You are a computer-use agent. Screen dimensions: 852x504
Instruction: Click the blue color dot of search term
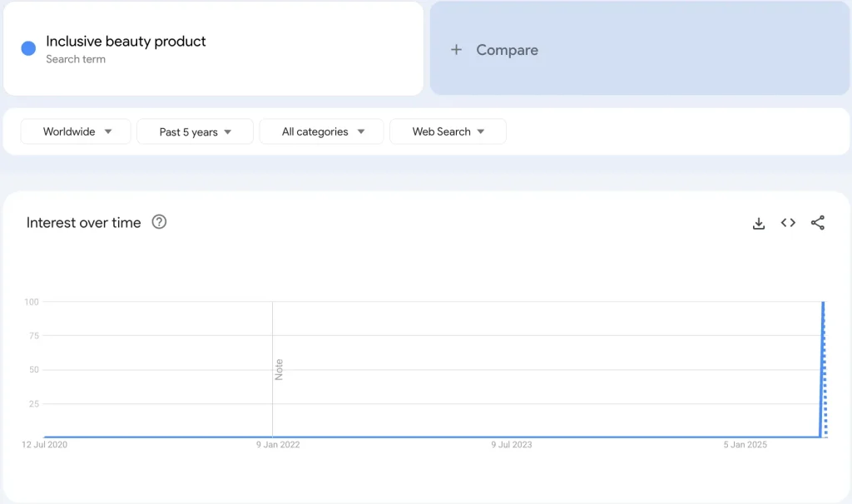click(x=28, y=48)
